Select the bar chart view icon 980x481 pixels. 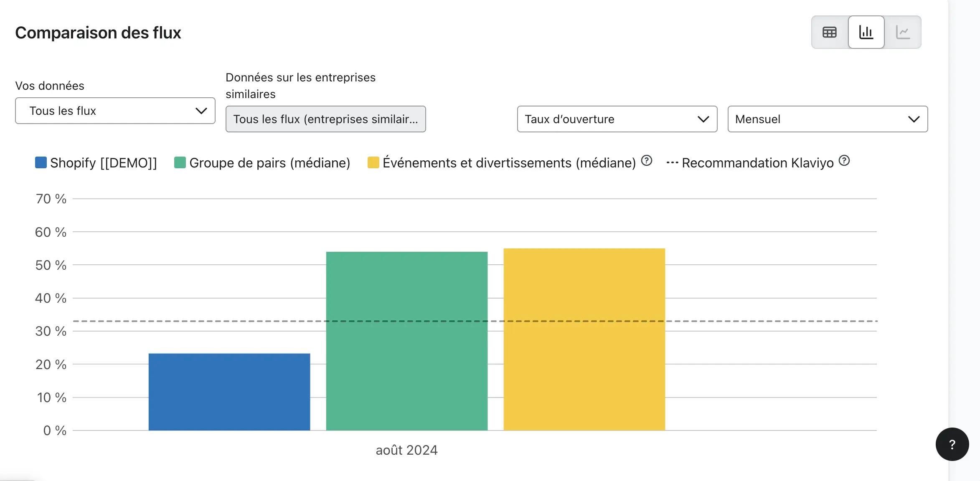coord(866,32)
